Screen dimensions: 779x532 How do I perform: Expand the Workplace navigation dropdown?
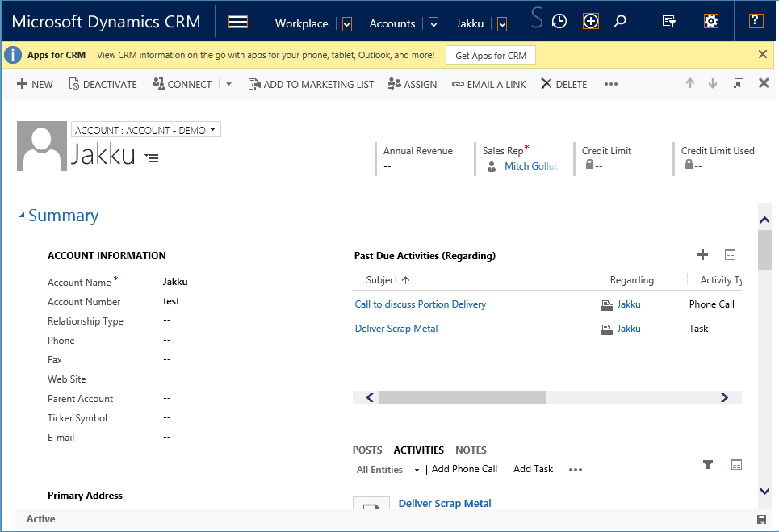[347, 23]
